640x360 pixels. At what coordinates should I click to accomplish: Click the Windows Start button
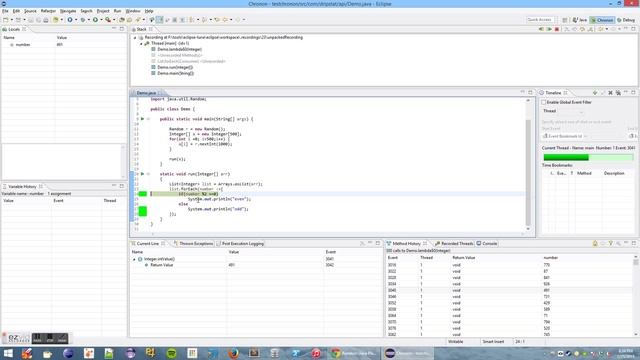click(x=8, y=353)
